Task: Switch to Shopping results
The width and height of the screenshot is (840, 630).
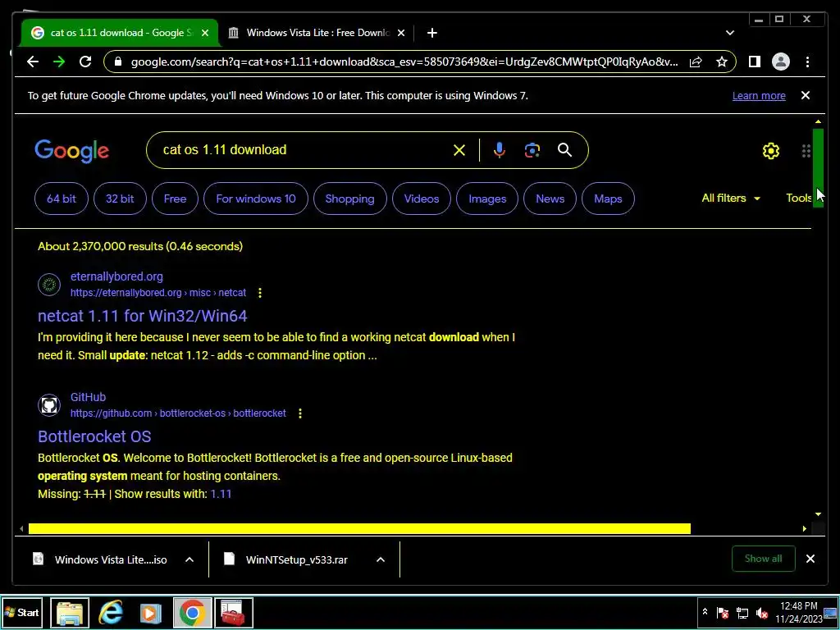Action: pos(349,199)
